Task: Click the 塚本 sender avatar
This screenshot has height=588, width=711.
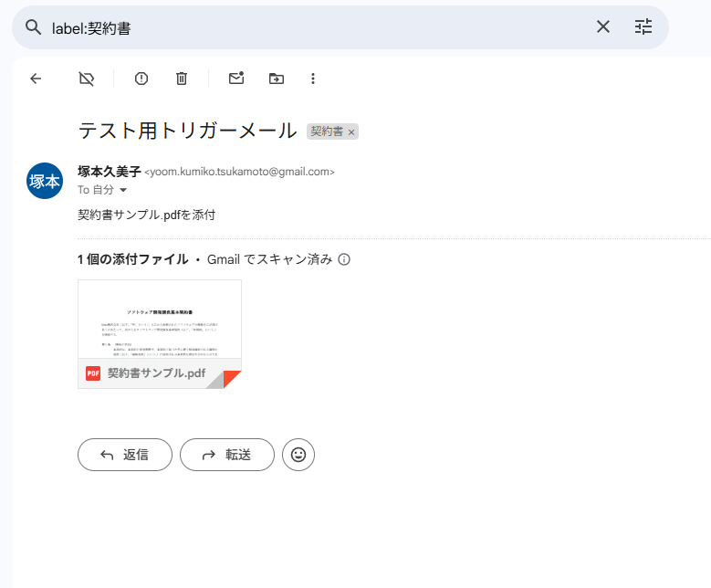Action: tap(45, 181)
